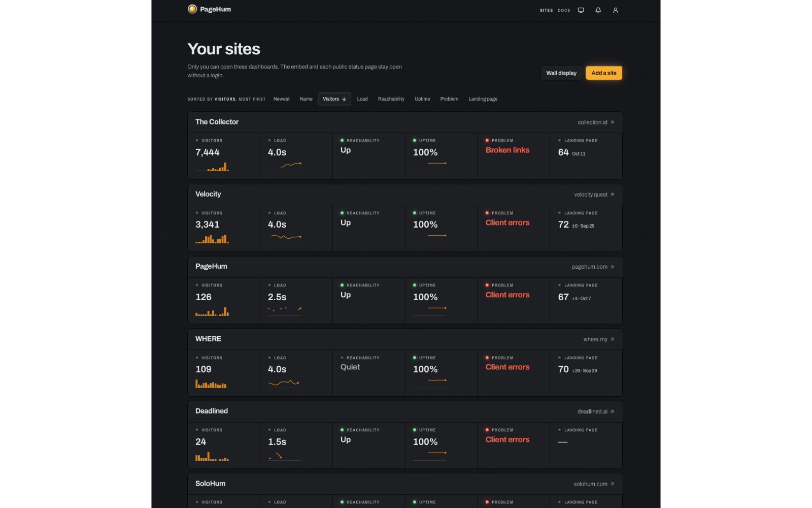
Task: Click the PageHum logo in header
Action: click(209, 9)
